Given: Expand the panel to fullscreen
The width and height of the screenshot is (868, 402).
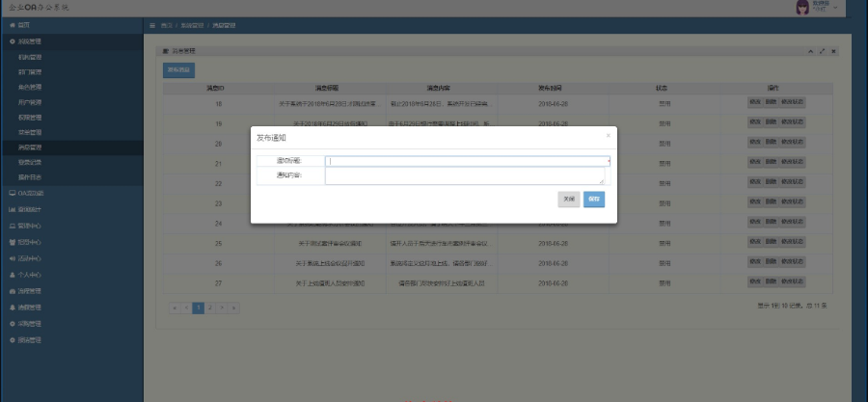Looking at the screenshot, I should (822, 51).
